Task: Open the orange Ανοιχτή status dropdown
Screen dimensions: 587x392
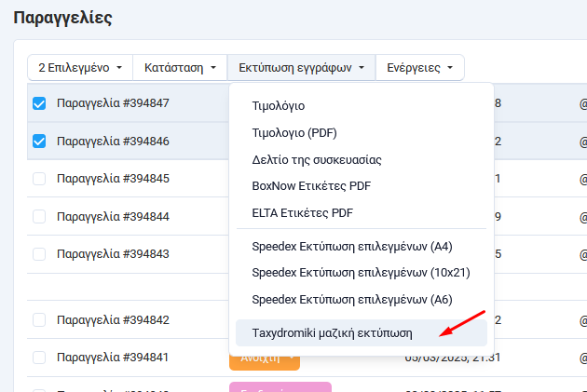Action: (x=265, y=361)
